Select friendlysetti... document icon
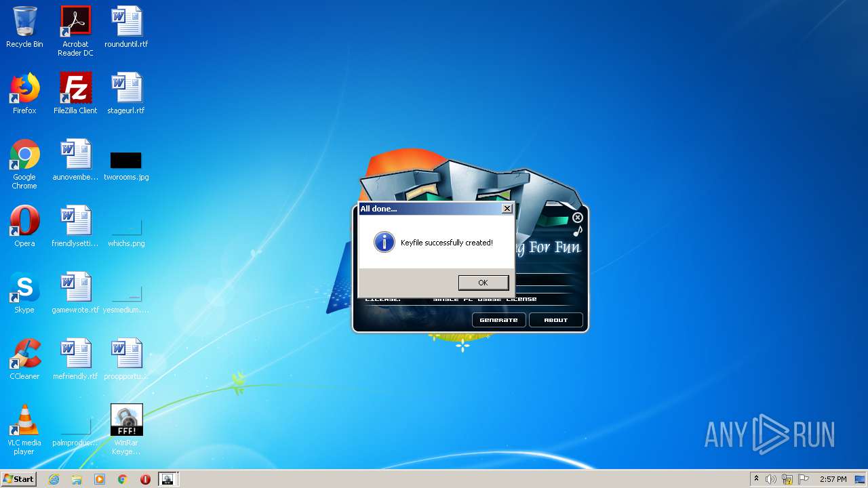868x488 pixels. coord(75,226)
